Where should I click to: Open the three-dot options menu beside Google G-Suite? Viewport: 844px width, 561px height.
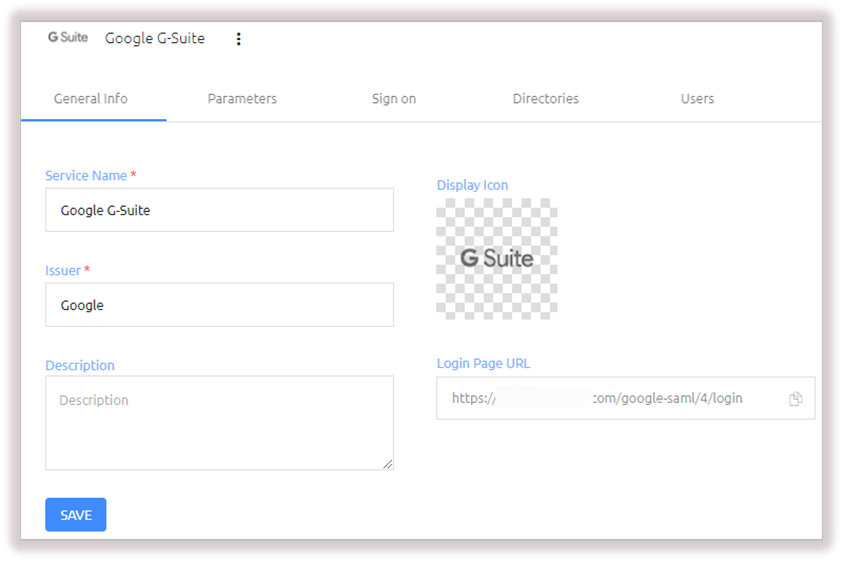tap(238, 39)
